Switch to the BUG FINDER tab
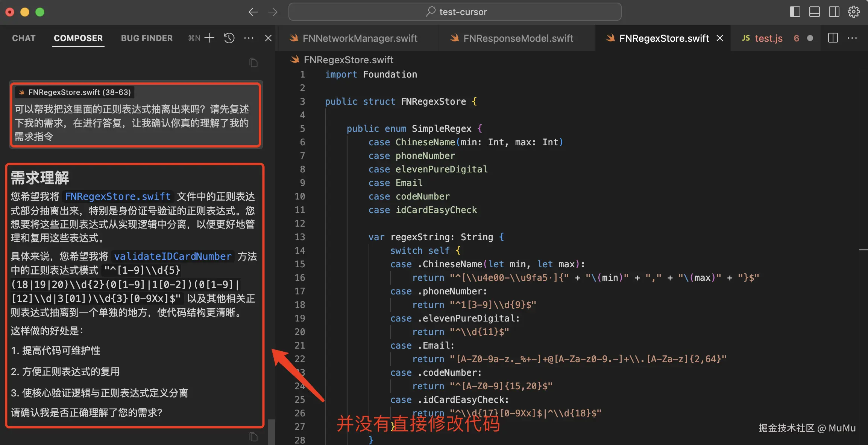The width and height of the screenshot is (868, 445). pos(147,38)
